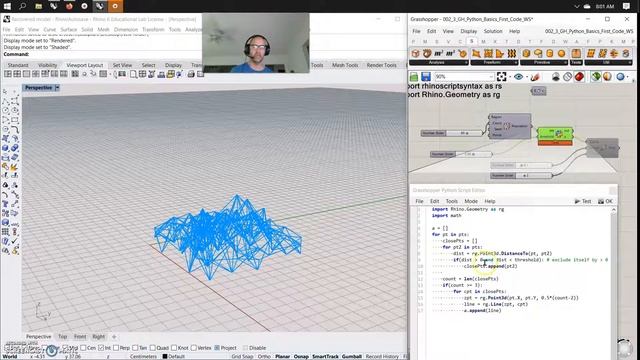Open the Mode menu in the Python Script Editor

tap(471, 201)
